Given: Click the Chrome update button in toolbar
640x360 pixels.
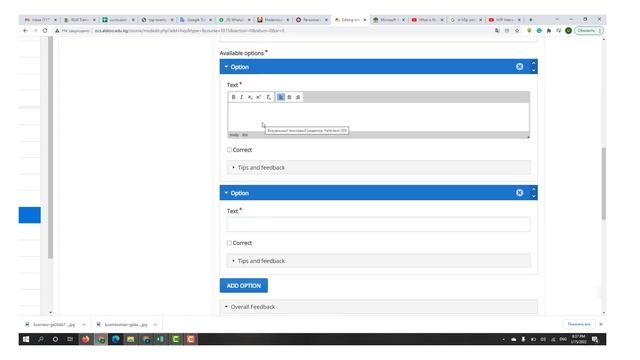Looking at the screenshot, I should tap(589, 31).
